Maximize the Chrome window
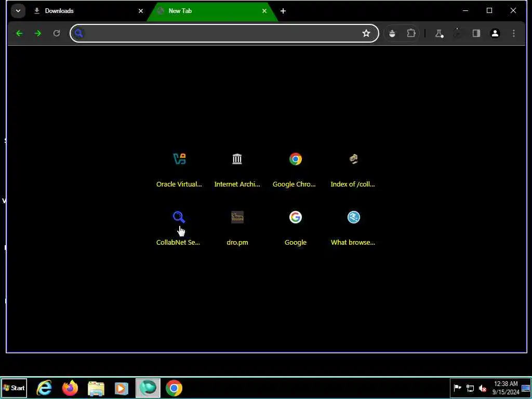The height and width of the screenshot is (399, 532). tap(489, 11)
